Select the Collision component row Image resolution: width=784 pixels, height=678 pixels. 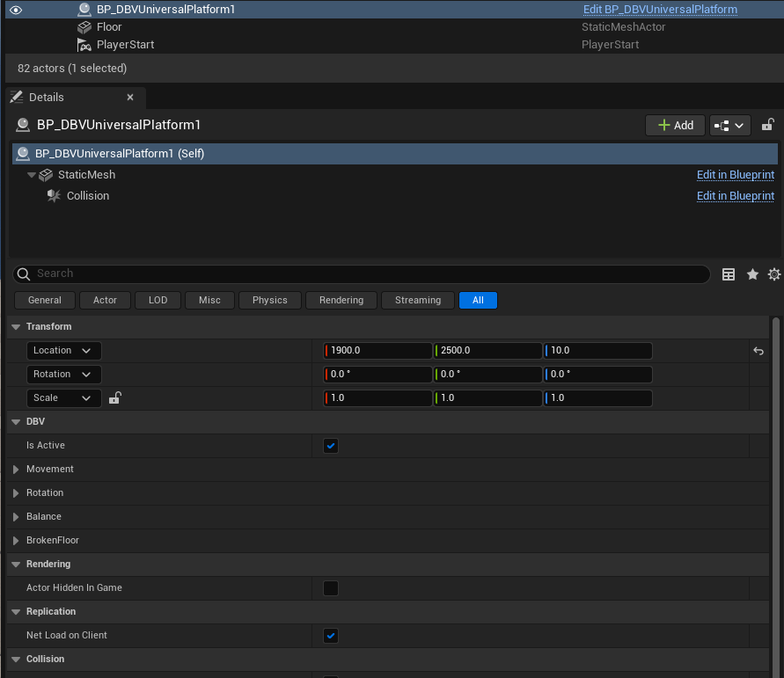394,196
